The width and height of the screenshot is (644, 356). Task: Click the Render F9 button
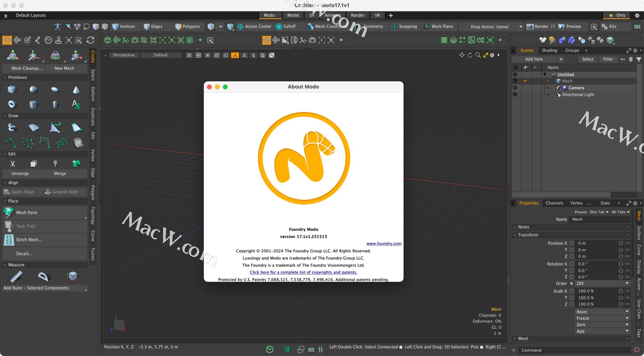pyautogui.click(x=541, y=27)
